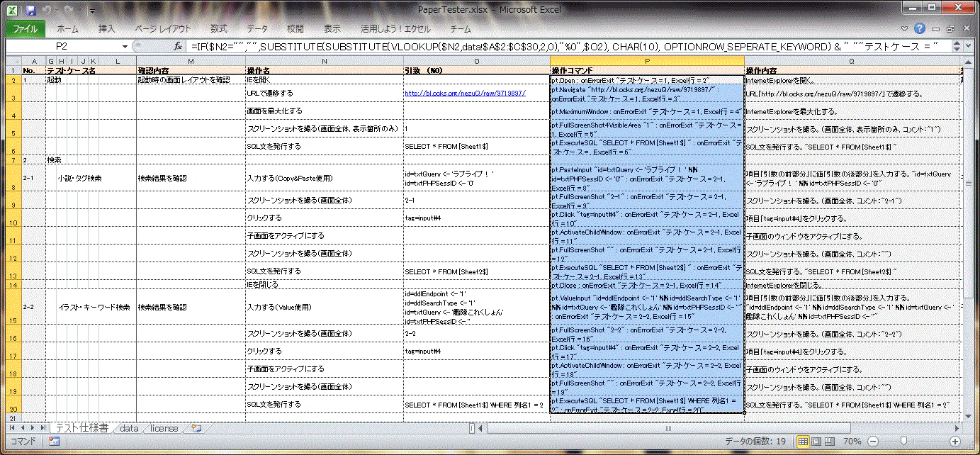The image size is (980, 455).
Task: Select column L header
Action: click(x=117, y=61)
